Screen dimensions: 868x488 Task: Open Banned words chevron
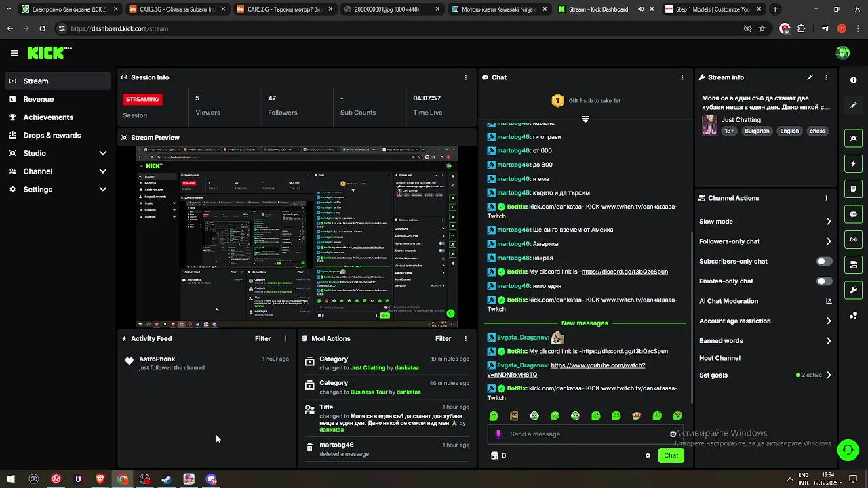[x=829, y=341]
